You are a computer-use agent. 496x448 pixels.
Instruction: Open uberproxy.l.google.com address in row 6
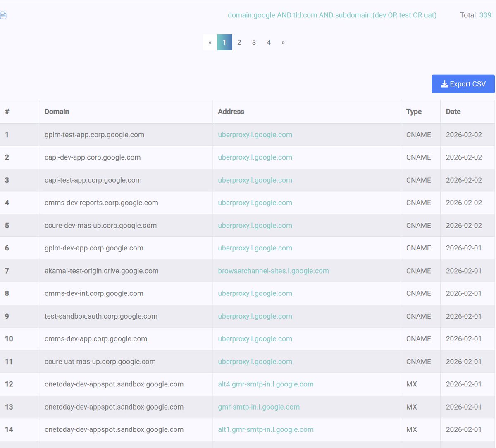click(x=255, y=248)
